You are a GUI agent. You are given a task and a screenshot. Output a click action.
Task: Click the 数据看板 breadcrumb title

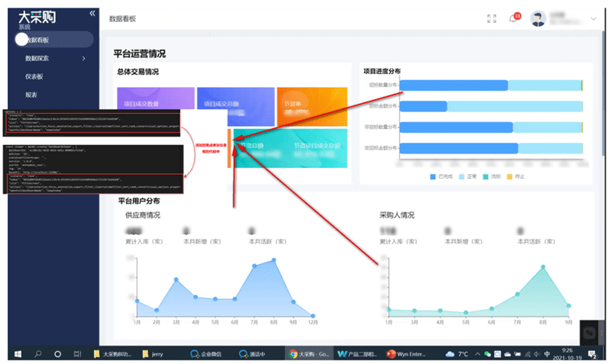[122, 18]
